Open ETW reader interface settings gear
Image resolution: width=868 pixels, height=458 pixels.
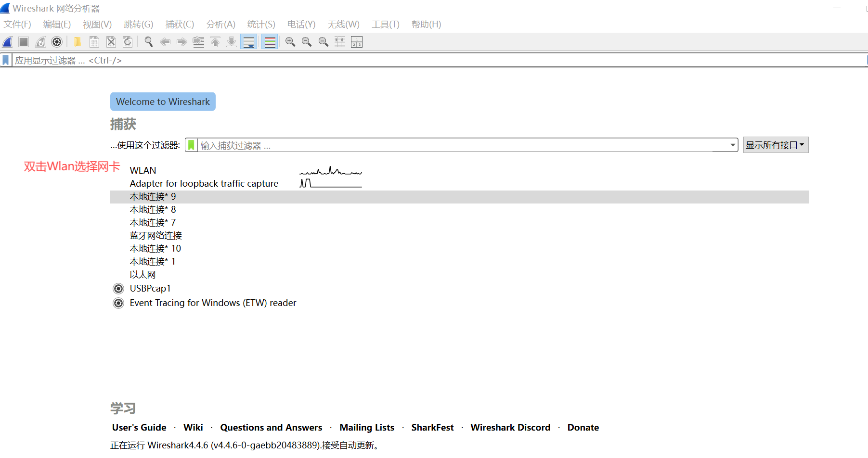tap(118, 303)
